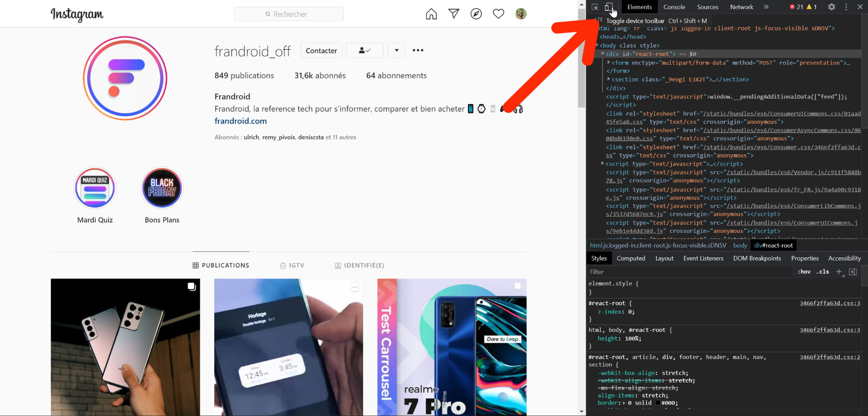Screen dimensions: 868x416
Task: Click the #000 border color swatch
Action: (x=658, y=403)
